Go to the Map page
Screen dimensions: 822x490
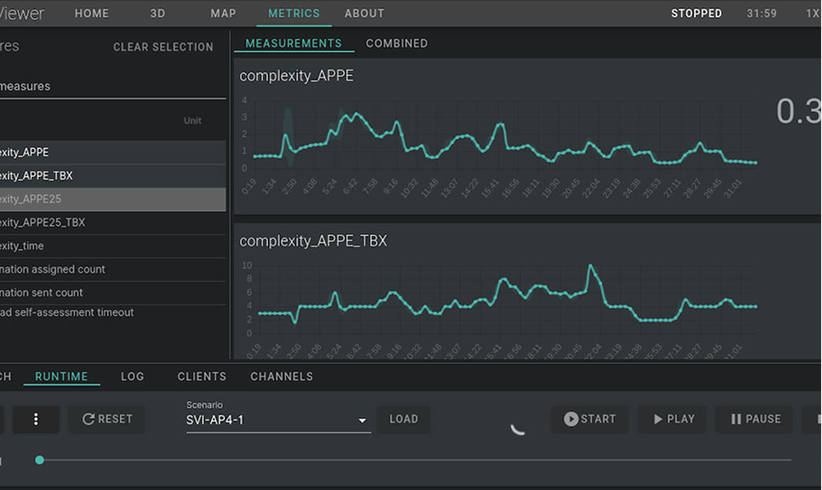point(223,14)
